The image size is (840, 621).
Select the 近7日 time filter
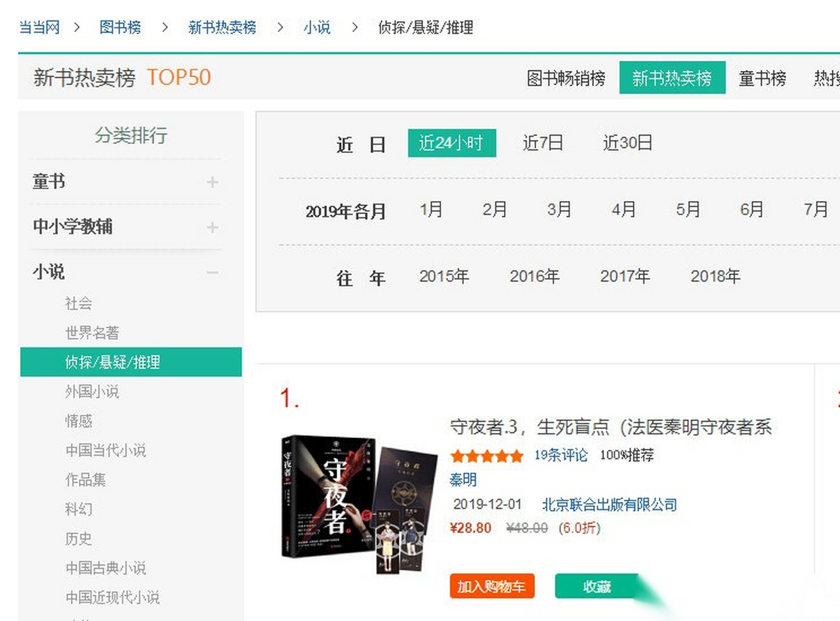tap(542, 143)
